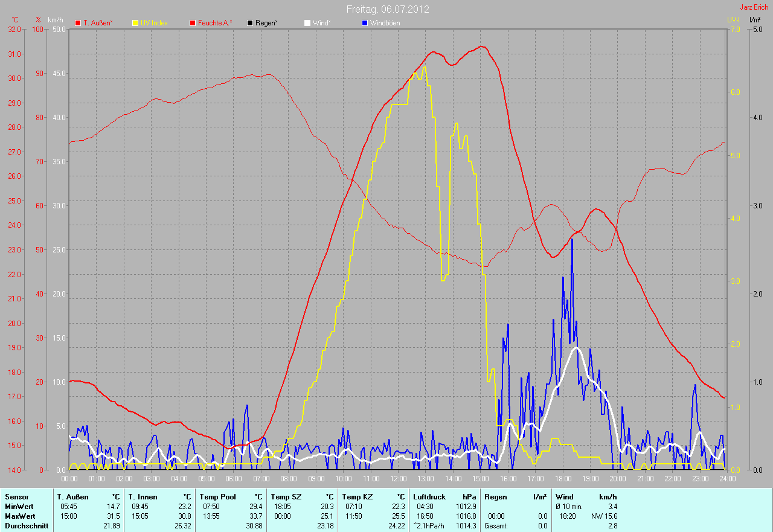Toggle the Windböen series legend label
The width and height of the screenshot is (773, 532).
pyautogui.click(x=385, y=23)
